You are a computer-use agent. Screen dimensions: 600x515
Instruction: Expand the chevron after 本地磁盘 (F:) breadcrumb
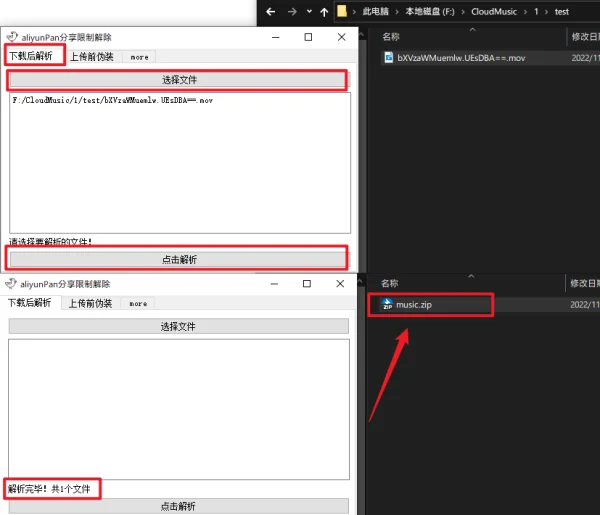463,12
